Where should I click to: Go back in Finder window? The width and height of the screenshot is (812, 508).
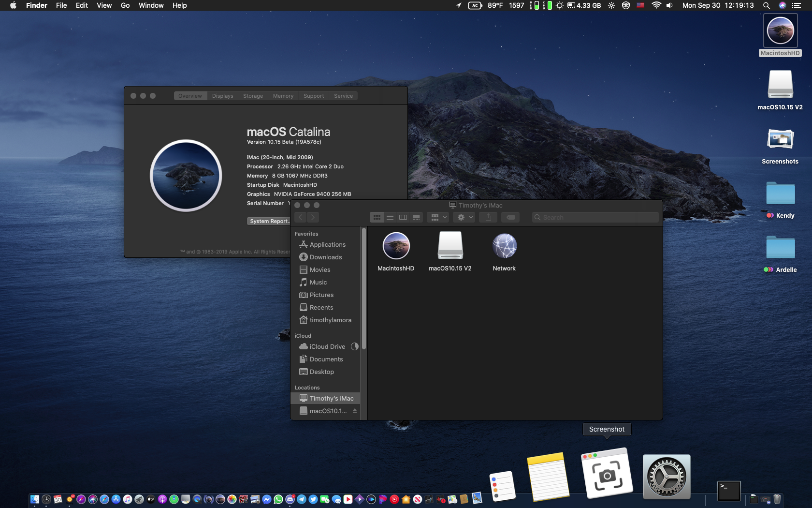301,217
